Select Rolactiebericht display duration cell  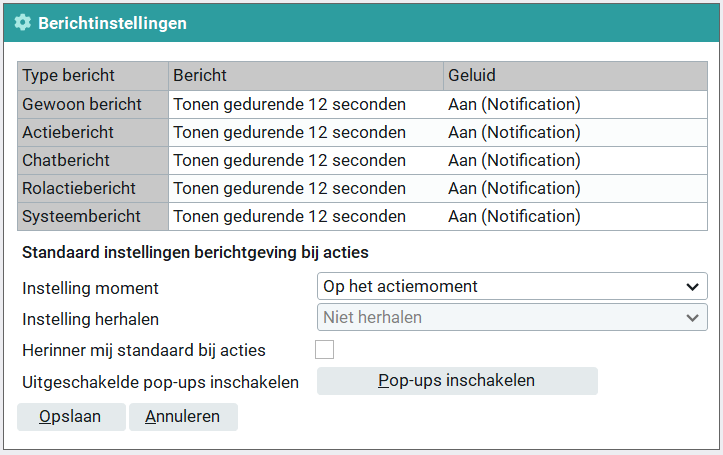click(x=305, y=188)
